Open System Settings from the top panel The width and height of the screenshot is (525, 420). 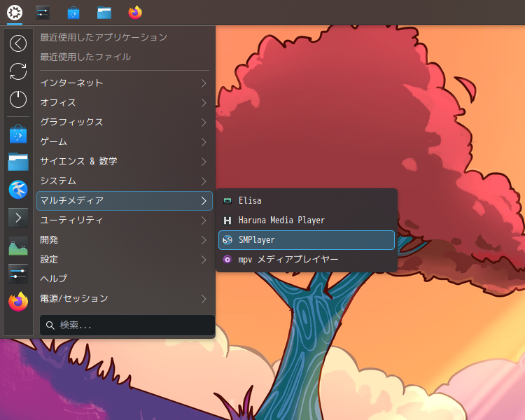(x=43, y=13)
